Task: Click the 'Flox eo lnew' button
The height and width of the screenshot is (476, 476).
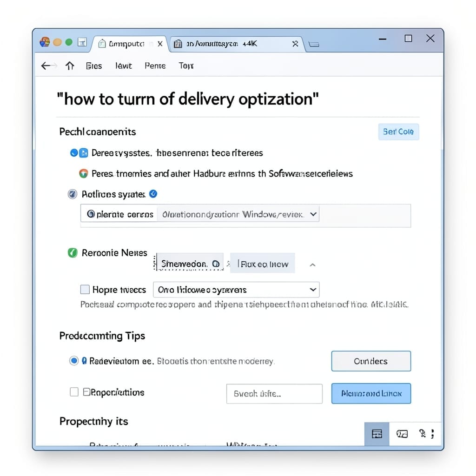Action: (263, 263)
